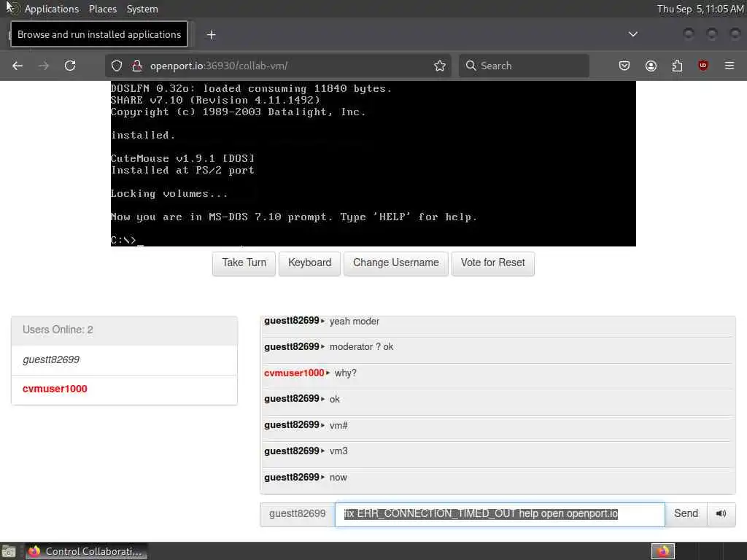Click chat message 'now'
747x560 pixels.
338,477
